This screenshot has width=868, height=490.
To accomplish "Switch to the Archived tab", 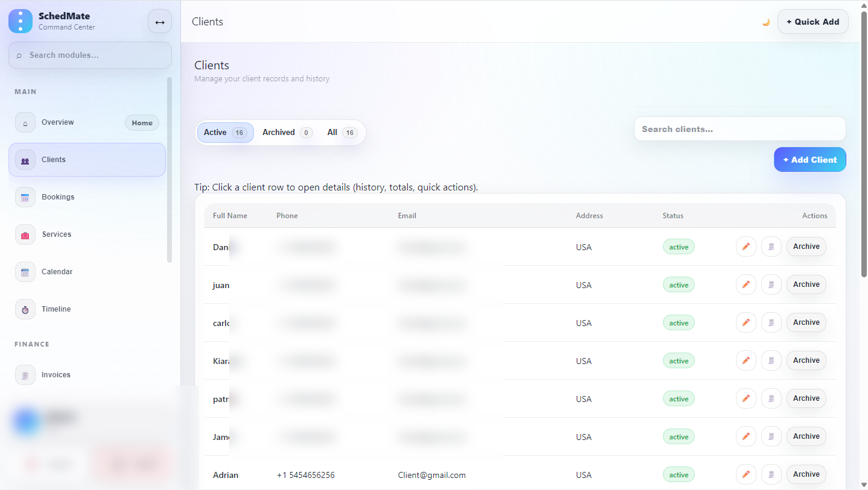I will point(287,133).
